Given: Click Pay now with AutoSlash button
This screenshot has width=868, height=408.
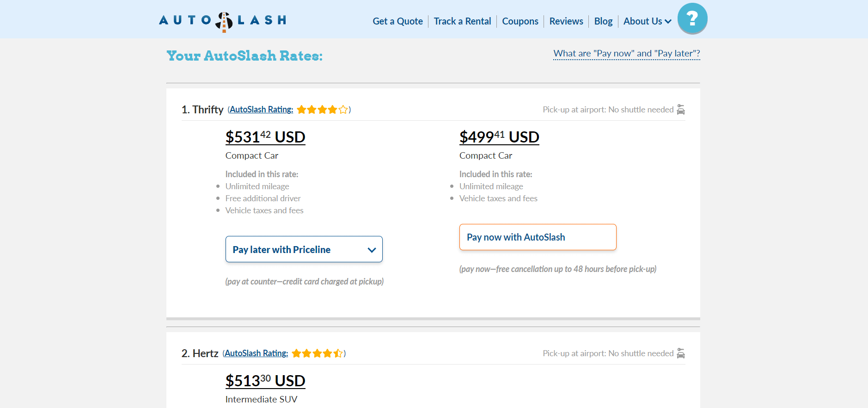Looking at the screenshot, I should tap(538, 237).
